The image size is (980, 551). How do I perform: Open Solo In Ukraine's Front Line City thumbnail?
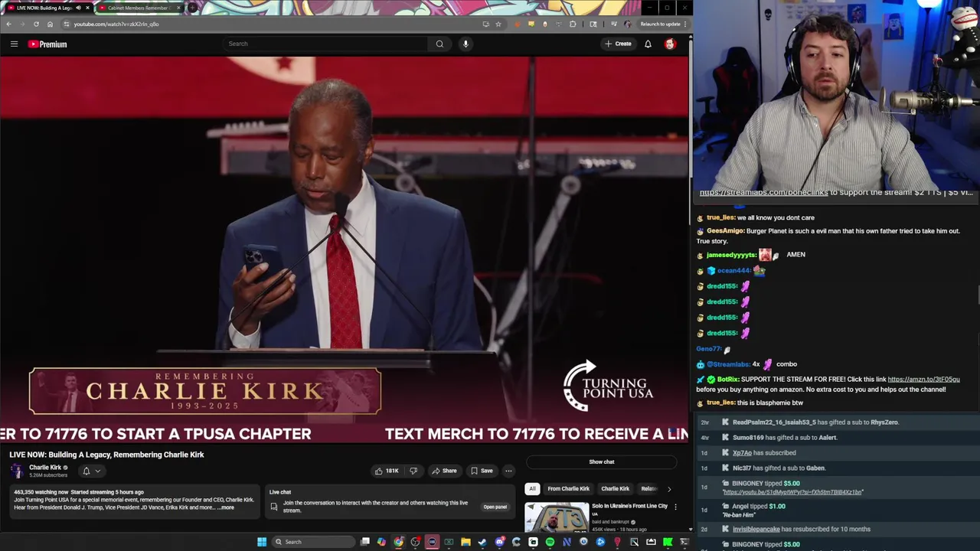click(x=557, y=517)
